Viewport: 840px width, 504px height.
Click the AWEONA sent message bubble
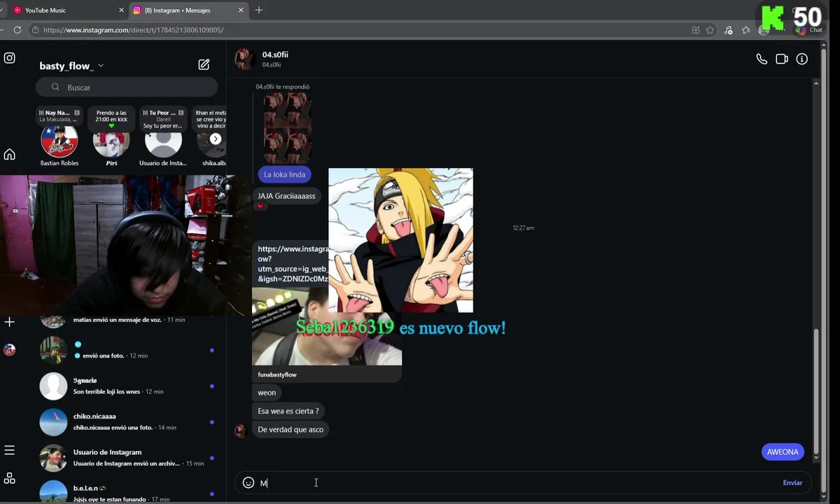tap(783, 451)
